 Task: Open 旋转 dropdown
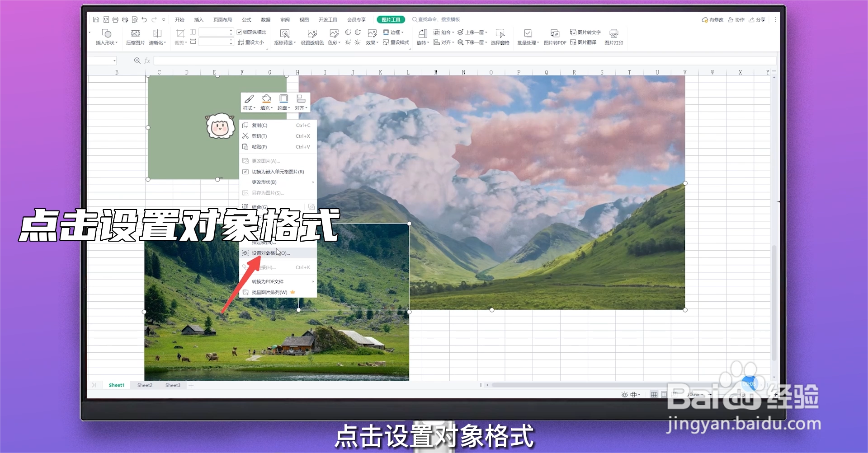coord(423,37)
